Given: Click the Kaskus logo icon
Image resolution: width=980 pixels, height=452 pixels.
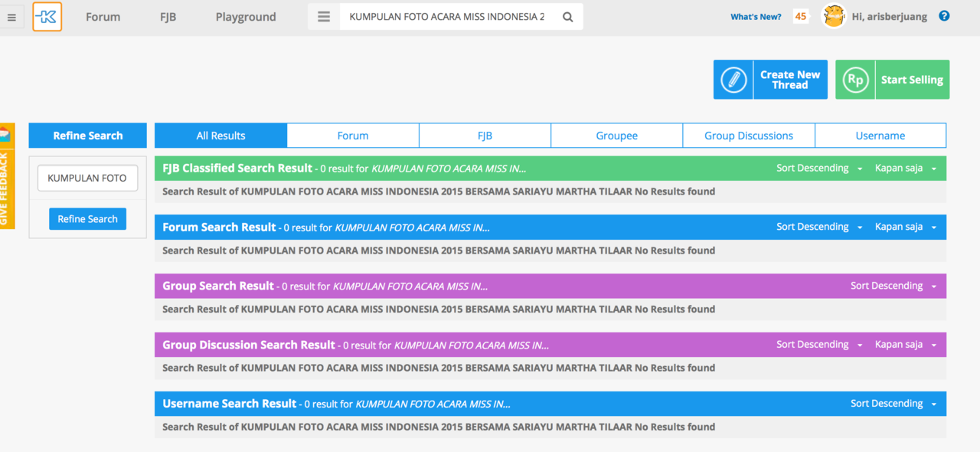Looking at the screenshot, I should 47,17.
